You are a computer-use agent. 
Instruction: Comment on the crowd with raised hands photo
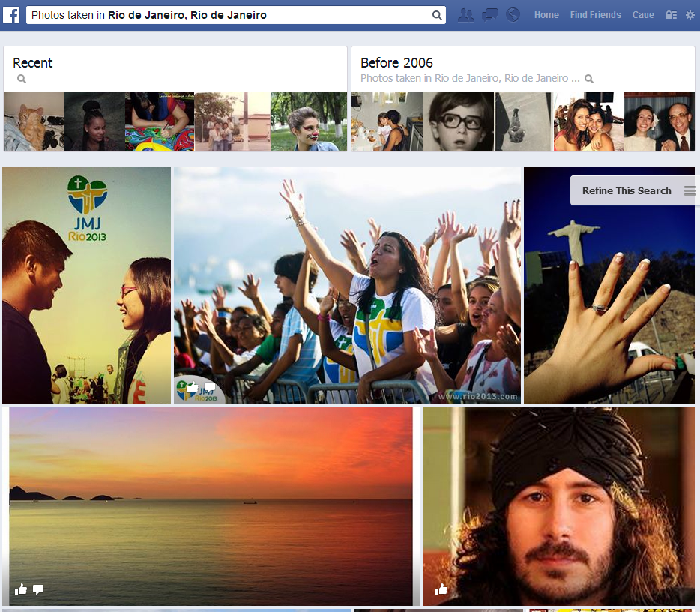(210, 387)
